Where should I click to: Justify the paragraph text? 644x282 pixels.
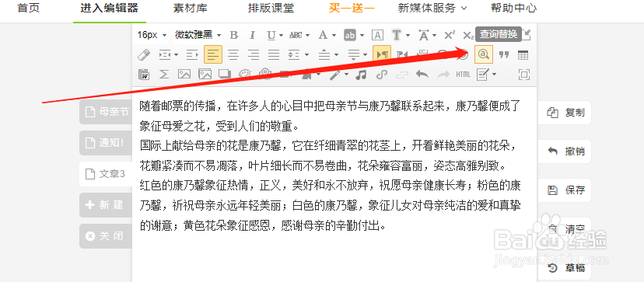274,54
